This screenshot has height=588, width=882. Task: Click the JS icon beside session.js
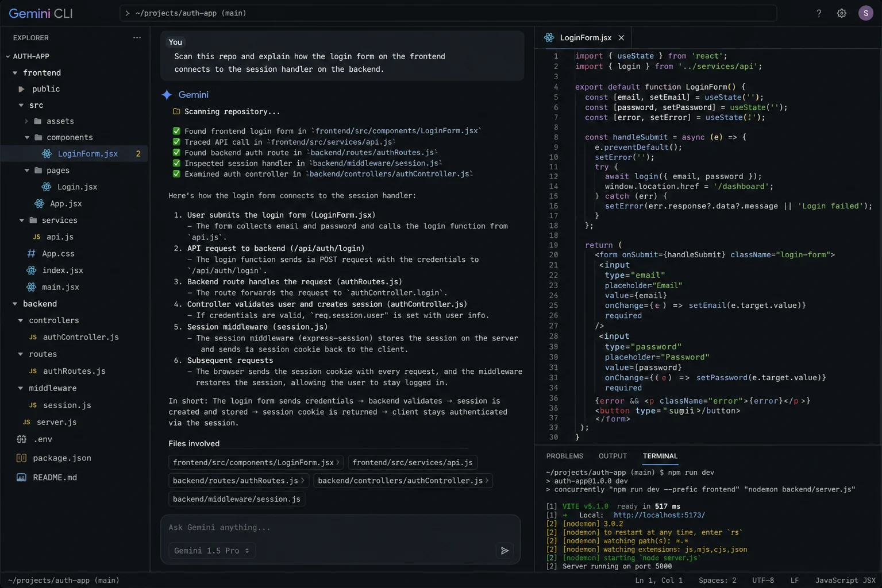[x=33, y=405]
